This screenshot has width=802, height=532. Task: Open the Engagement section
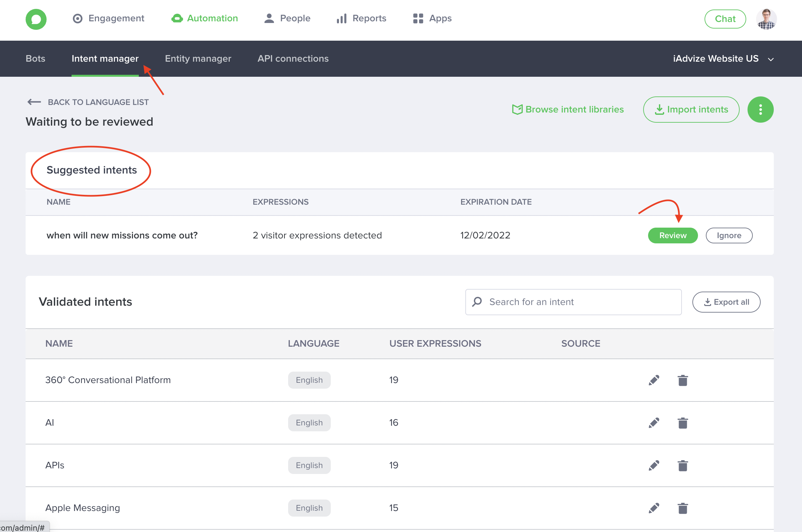point(108,18)
